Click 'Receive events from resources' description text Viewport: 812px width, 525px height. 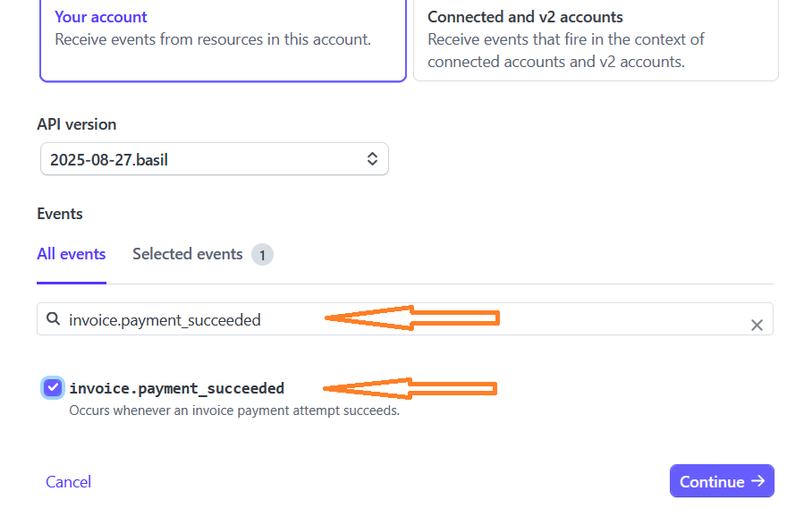(213, 39)
